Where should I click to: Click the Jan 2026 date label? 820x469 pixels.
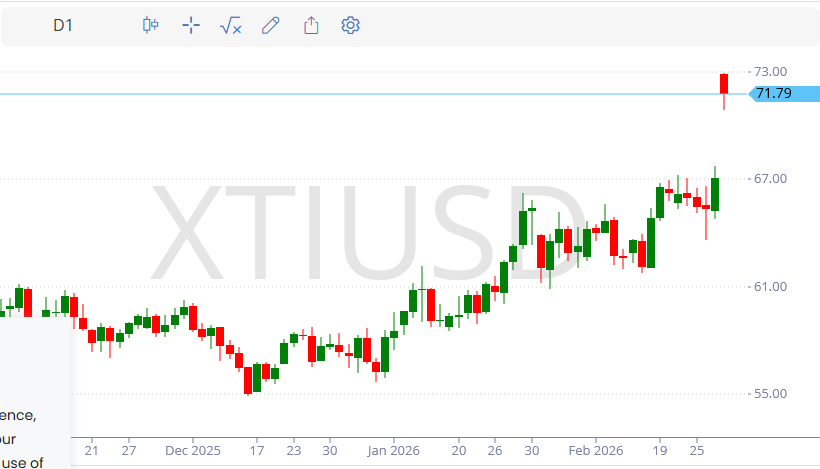393,451
